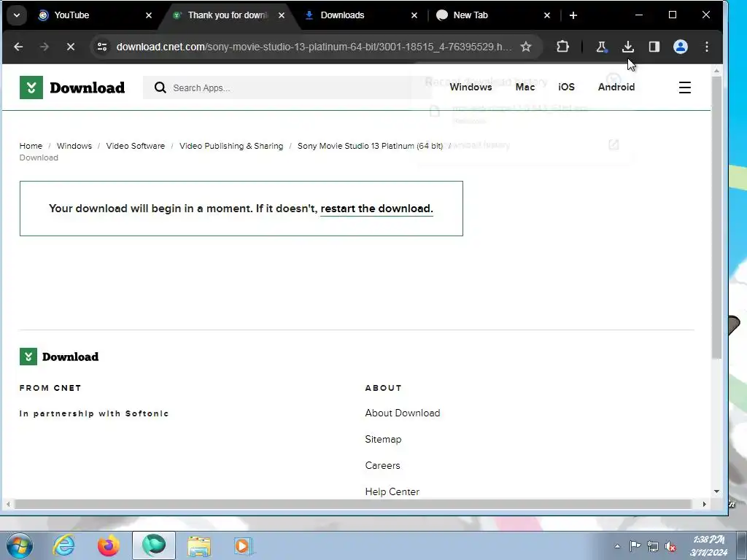
Task: Open Chrome three-dot menu
Action: click(706, 47)
